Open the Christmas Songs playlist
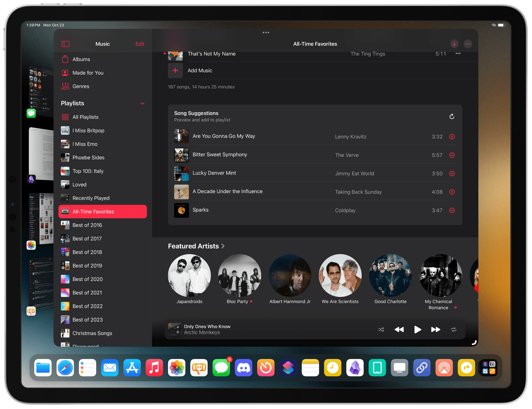This screenshot has width=532, height=409. (103, 333)
